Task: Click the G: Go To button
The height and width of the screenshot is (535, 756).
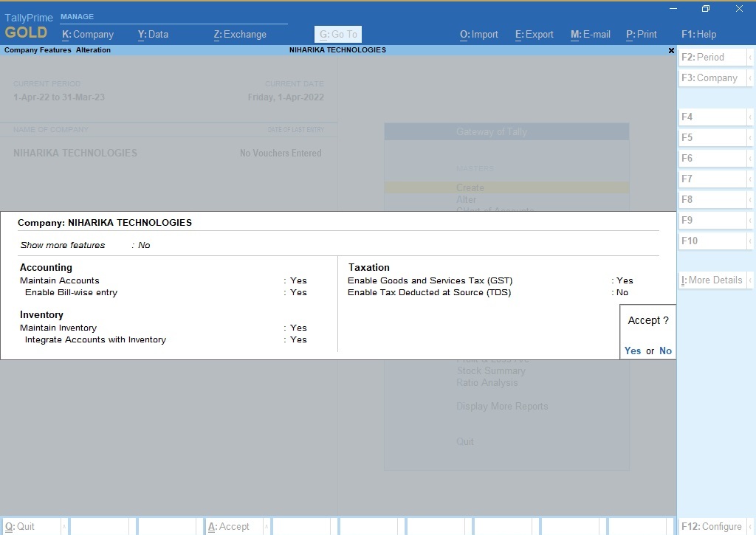Action: [x=338, y=34]
